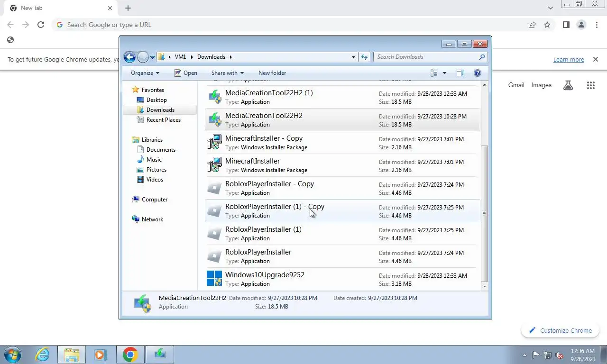Select Desktop under Favorites
Screen dimensions: 607x364
[x=156, y=100]
